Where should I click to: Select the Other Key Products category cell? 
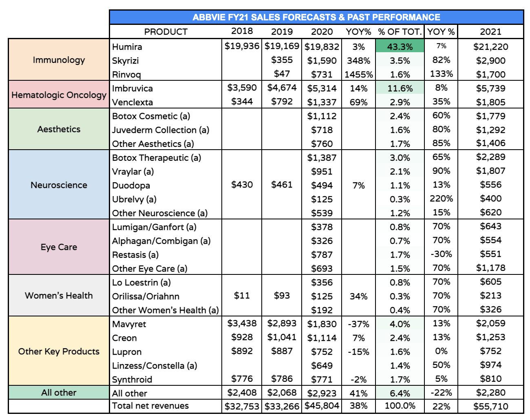[x=59, y=351]
